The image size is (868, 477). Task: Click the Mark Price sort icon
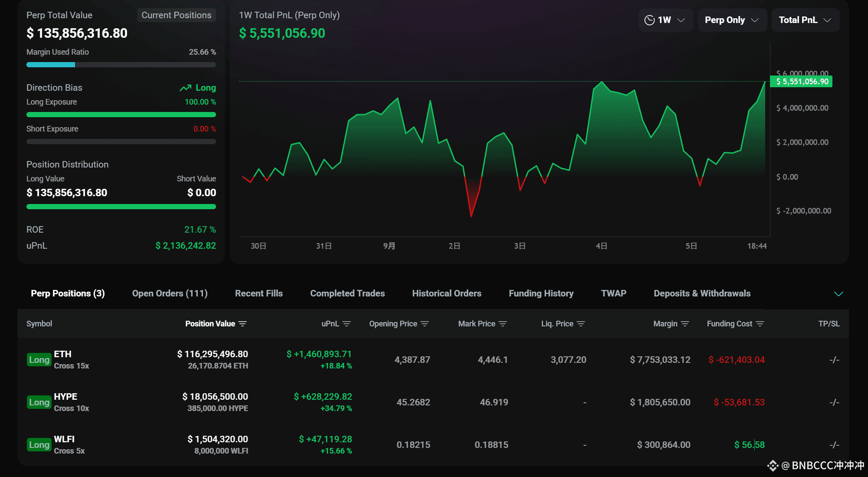(x=503, y=324)
